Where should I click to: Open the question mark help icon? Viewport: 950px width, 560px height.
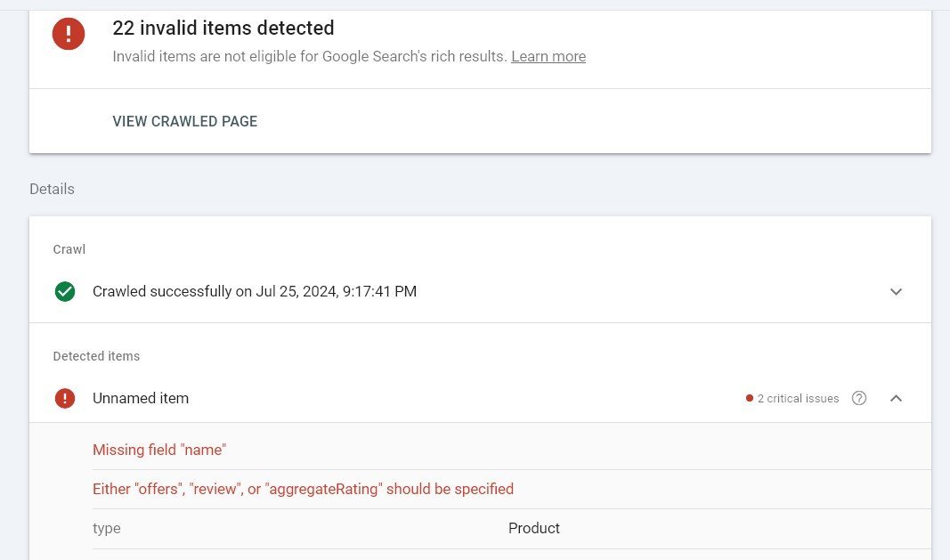[859, 398]
